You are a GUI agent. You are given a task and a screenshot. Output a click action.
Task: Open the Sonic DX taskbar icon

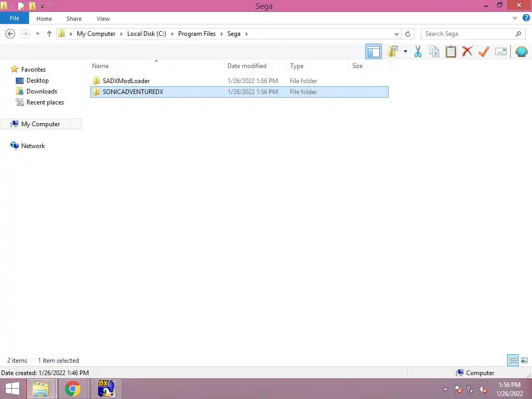click(106, 389)
